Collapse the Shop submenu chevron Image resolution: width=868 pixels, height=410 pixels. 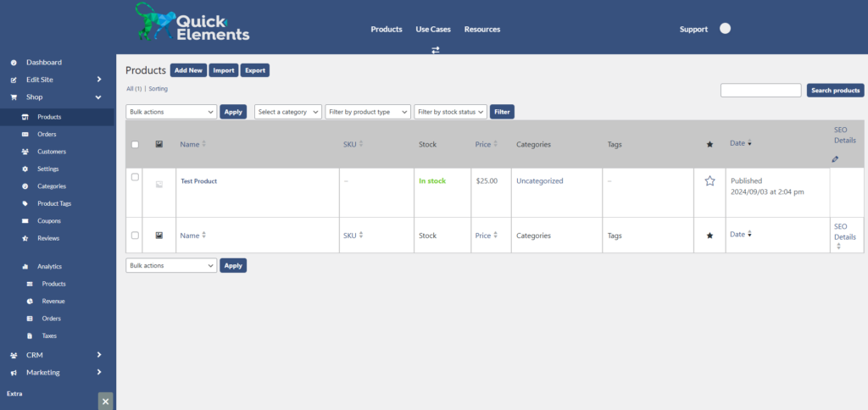[x=98, y=97]
